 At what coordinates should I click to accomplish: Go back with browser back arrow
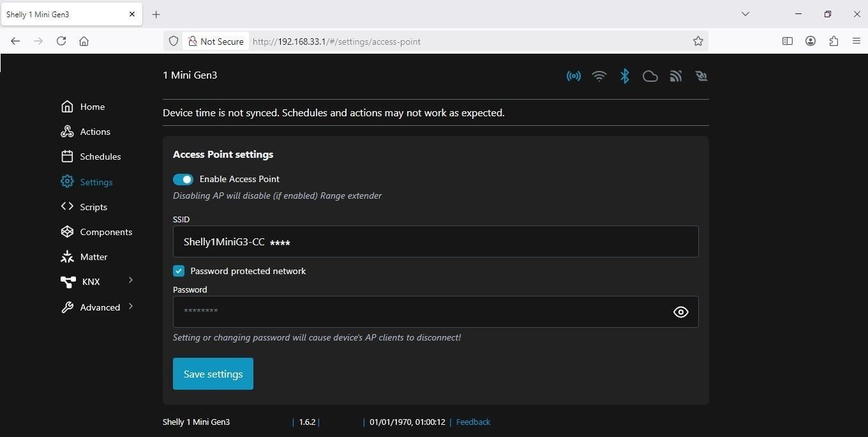[15, 41]
